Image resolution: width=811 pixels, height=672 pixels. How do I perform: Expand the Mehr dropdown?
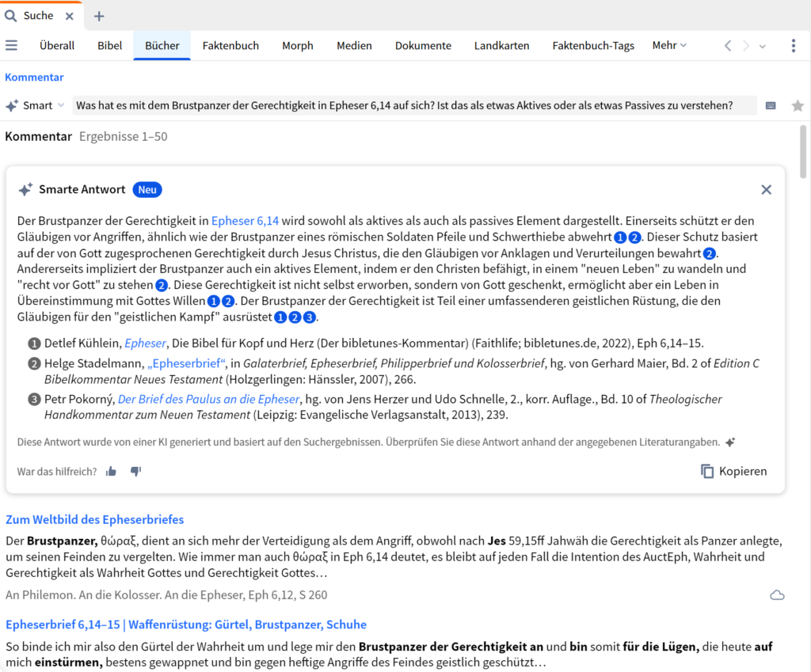[x=669, y=45]
